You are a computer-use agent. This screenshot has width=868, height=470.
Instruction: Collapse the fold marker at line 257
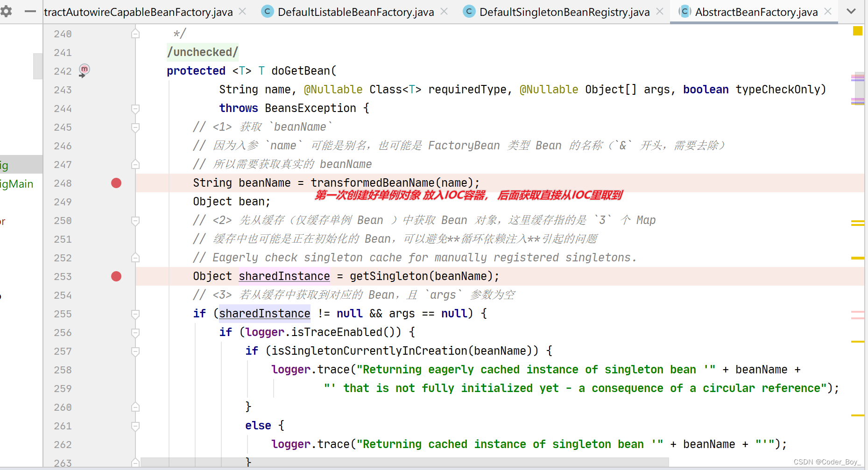(x=135, y=351)
